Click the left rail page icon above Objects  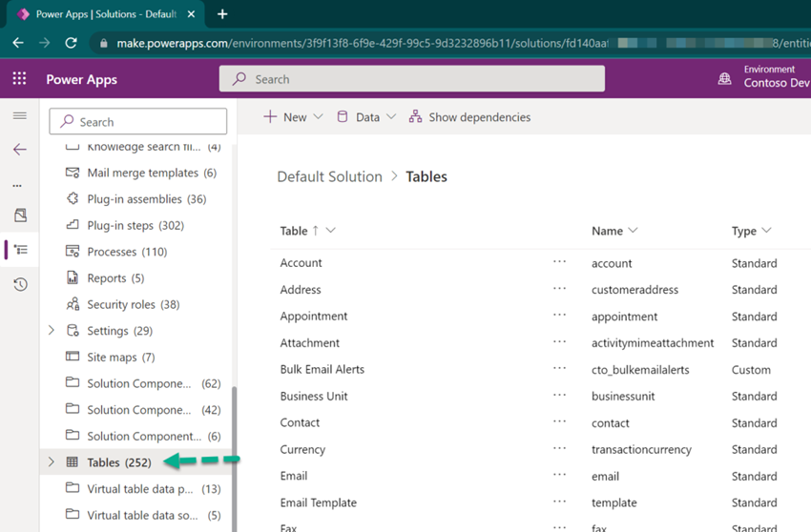coord(21,215)
